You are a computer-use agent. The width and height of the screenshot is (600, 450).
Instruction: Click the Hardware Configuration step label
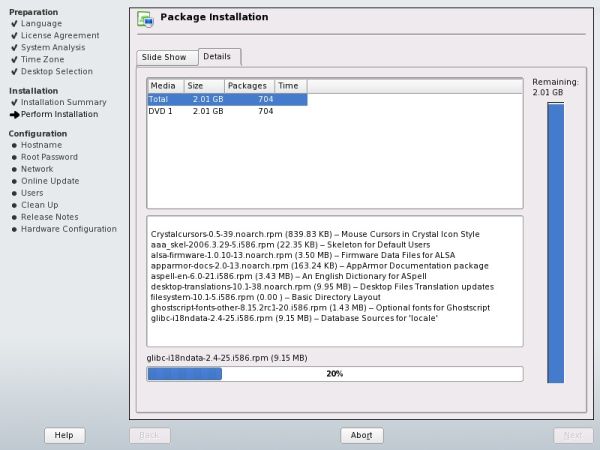click(69, 229)
